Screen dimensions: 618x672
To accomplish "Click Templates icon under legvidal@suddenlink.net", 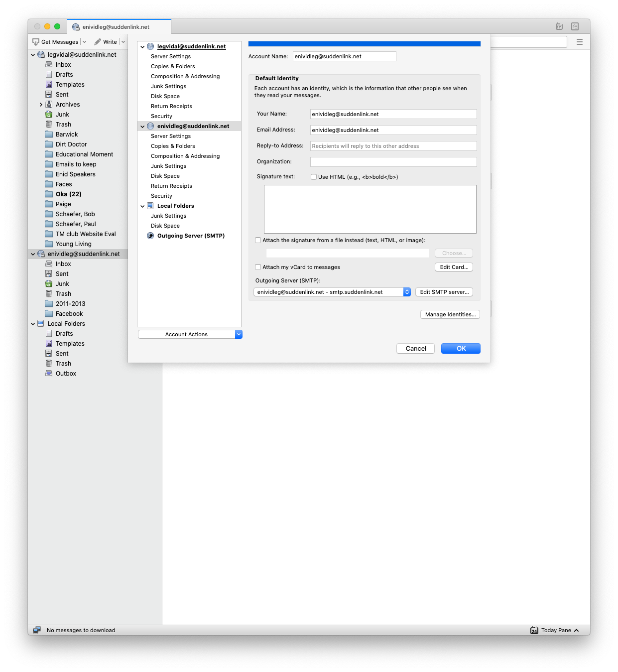I will point(49,85).
